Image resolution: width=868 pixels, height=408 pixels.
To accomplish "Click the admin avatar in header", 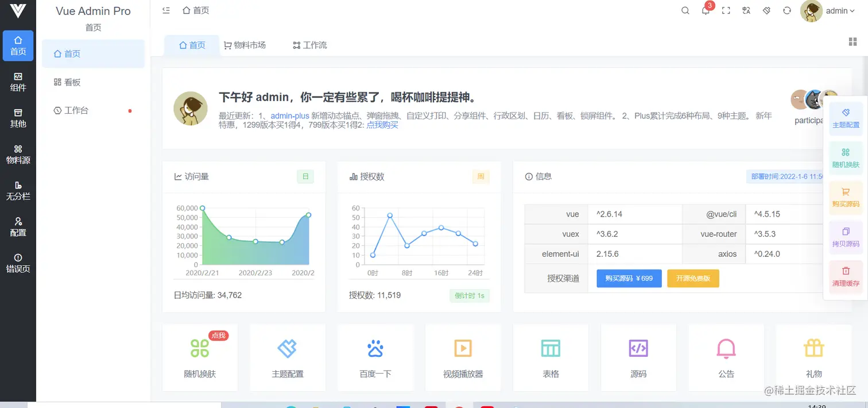I will point(811,11).
